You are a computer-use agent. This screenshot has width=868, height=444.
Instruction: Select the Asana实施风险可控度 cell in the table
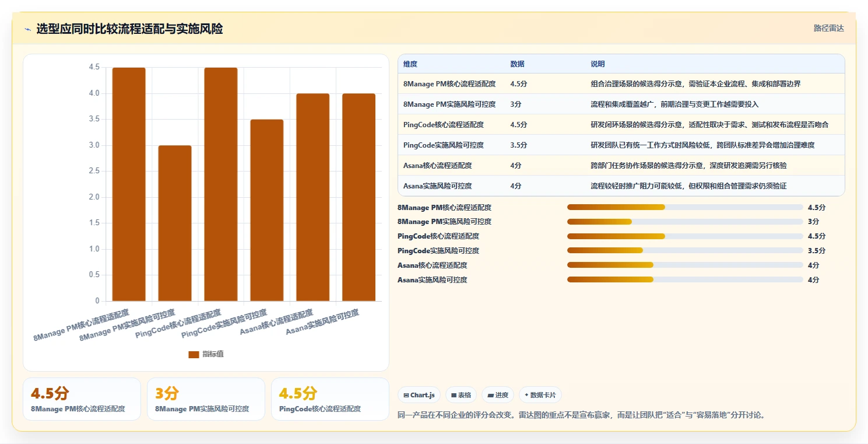click(438, 186)
